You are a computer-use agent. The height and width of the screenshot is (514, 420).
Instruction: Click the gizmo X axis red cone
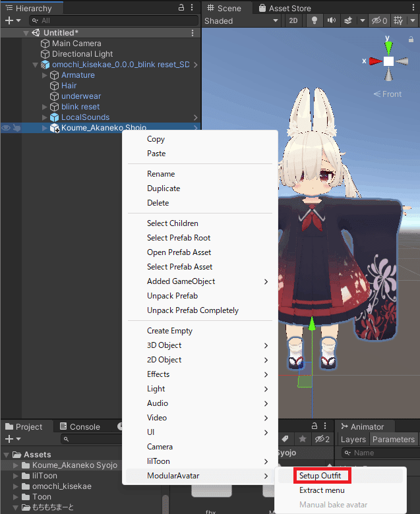click(375, 61)
